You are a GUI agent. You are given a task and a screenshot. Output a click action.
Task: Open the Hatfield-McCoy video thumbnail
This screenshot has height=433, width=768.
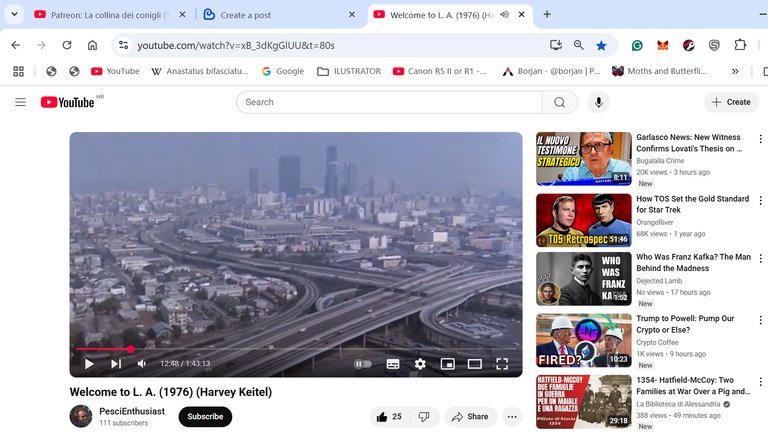coord(584,402)
